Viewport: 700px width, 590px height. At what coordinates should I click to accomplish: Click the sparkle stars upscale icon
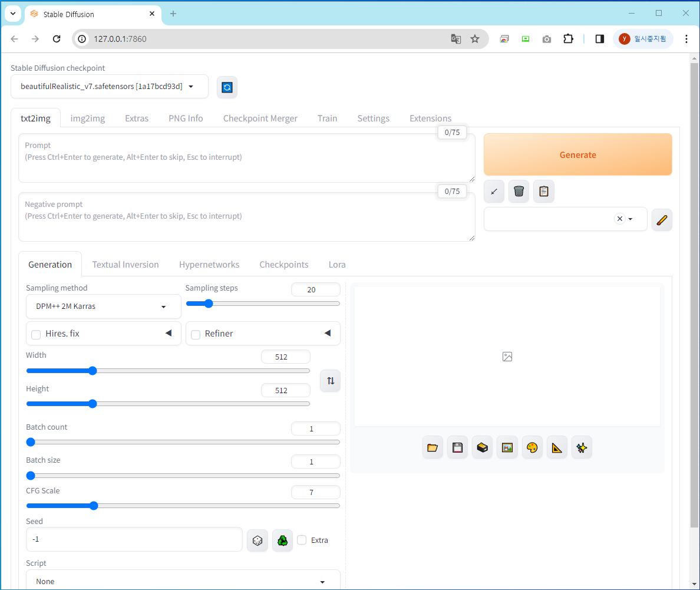click(582, 447)
